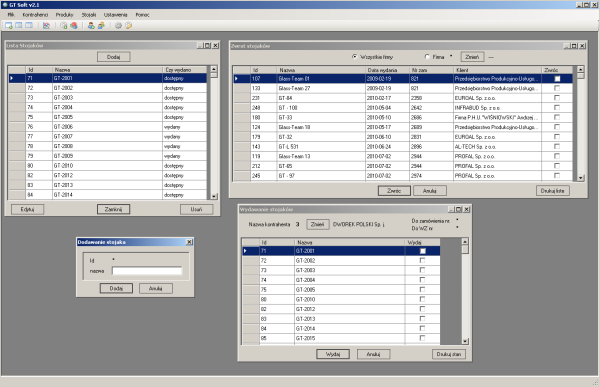Select 'Glass-Team 13' row in Zwrot stojaków
600x387 pixels.
pos(403,156)
